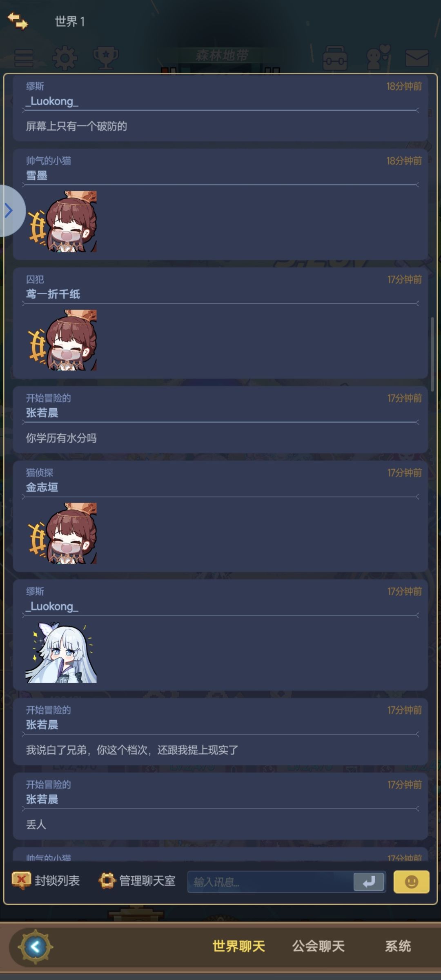This screenshot has width=441, height=980.
Task: Open settings gear icon
Action: point(65,58)
